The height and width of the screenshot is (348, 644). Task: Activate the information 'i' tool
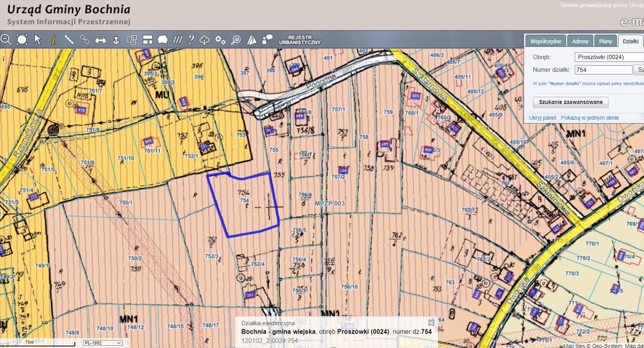coord(53,39)
